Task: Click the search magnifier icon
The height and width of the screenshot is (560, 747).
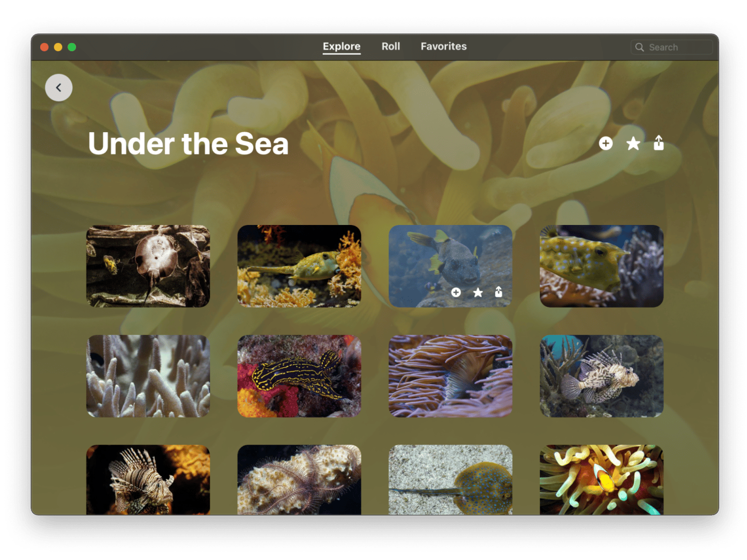Action: click(x=639, y=47)
